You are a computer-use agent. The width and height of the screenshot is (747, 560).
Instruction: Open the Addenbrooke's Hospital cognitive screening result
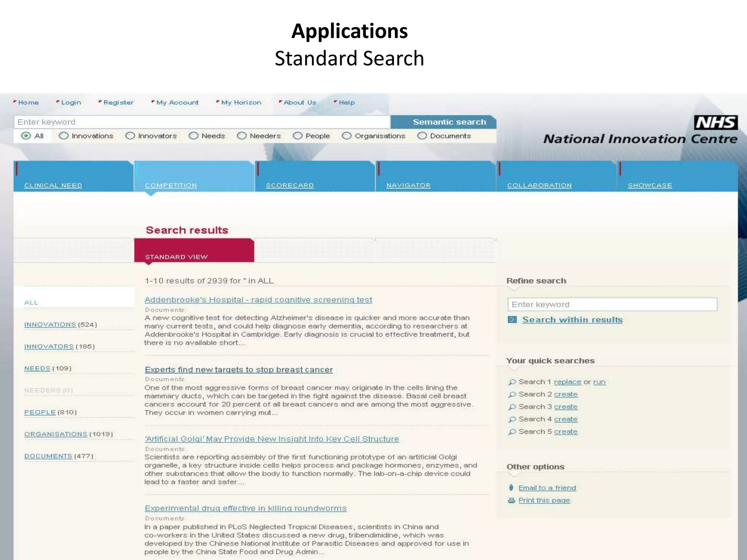tap(258, 300)
